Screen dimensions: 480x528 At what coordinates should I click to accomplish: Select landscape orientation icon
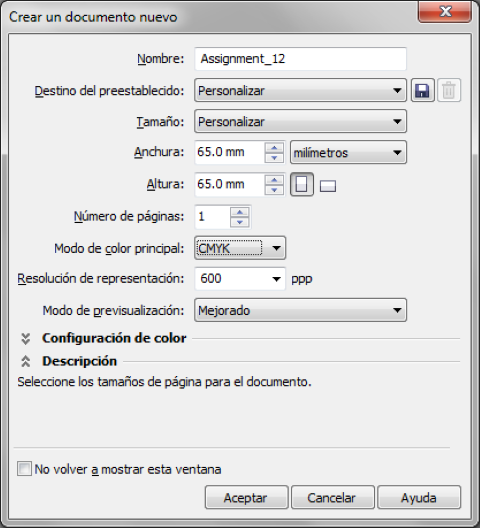327,186
